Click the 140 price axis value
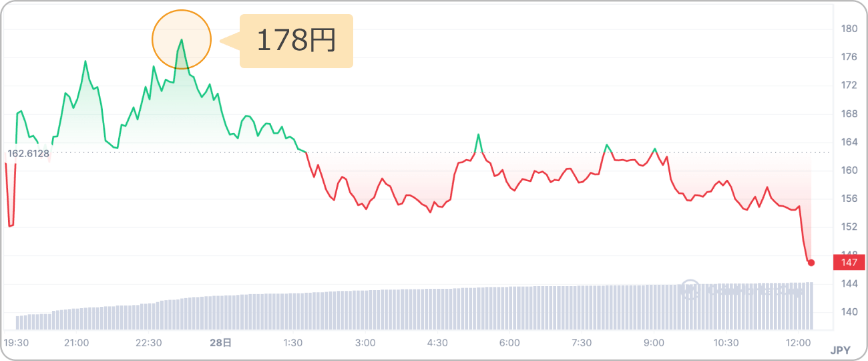Viewport: 868px width, 361px height. [x=850, y=312]
